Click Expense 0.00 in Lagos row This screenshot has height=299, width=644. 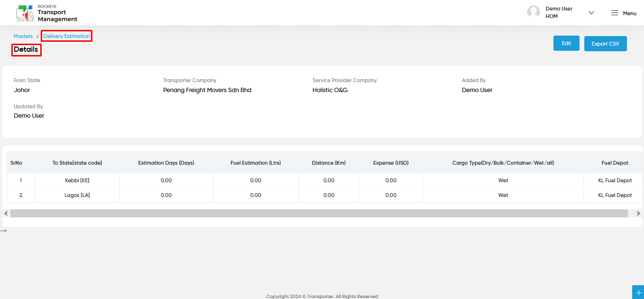click(391, 195)
